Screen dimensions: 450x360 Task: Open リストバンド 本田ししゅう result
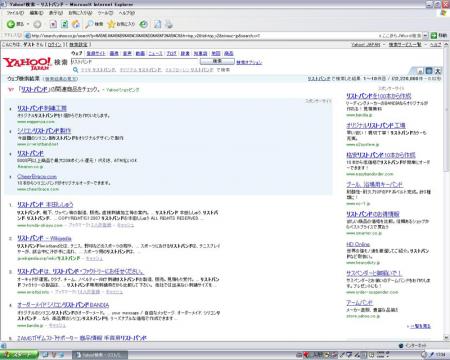pyautogui.click(x=45, y=205)
